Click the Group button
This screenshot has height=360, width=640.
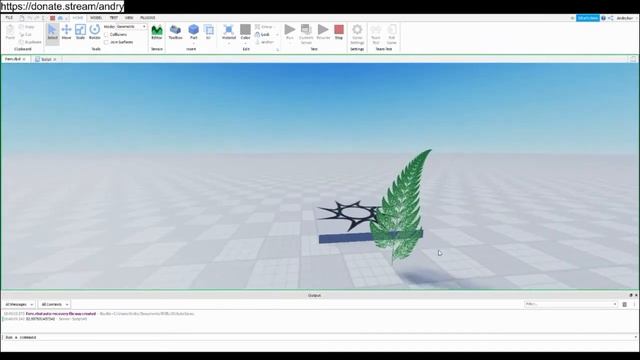(264, 27)
